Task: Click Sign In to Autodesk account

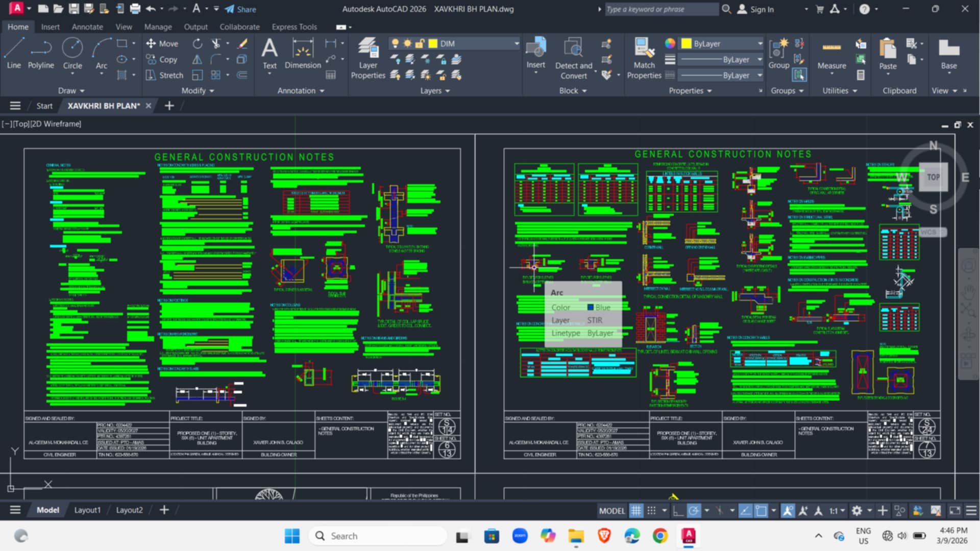Action: 756,9
